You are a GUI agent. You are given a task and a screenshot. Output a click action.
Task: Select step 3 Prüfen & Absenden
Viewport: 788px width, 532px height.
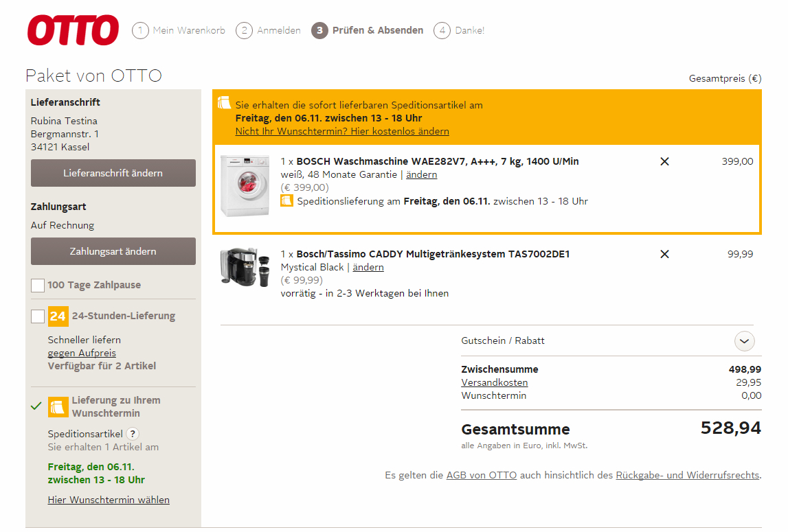coord(368,31)
